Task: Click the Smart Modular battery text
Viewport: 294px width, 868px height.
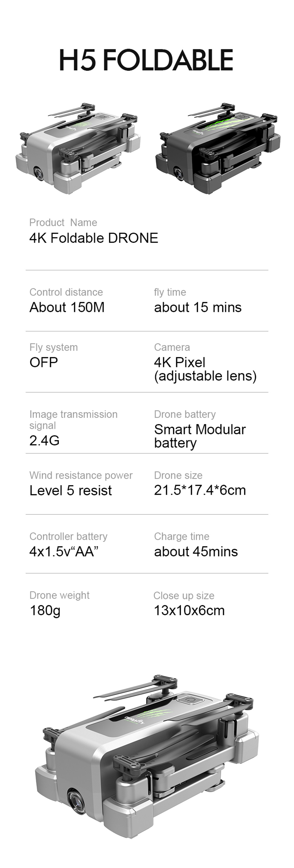Action: tap(200, 436)
